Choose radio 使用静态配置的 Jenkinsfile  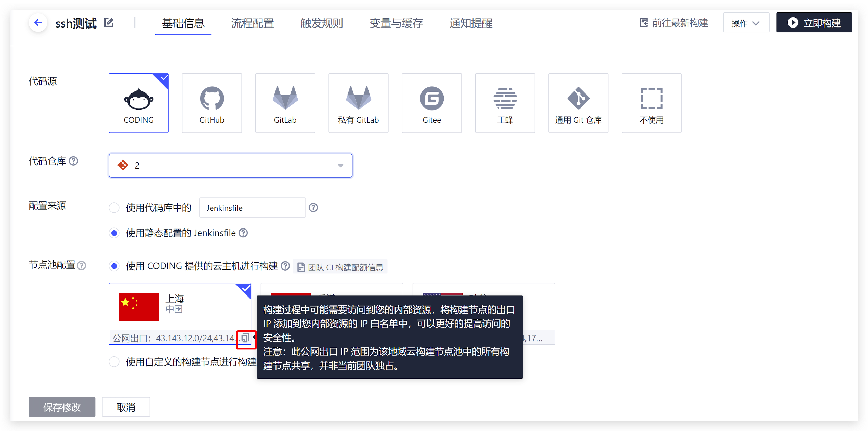click(114, 233)
